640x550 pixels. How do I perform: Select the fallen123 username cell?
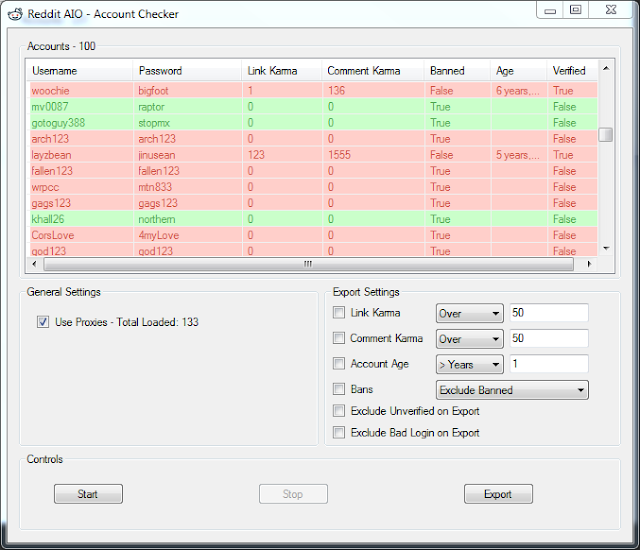pyautogui.click(x=81, y=171)
